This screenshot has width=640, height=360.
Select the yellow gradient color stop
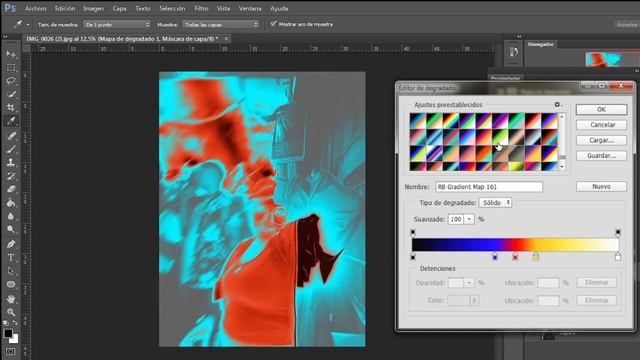click(x=536, y=257)
